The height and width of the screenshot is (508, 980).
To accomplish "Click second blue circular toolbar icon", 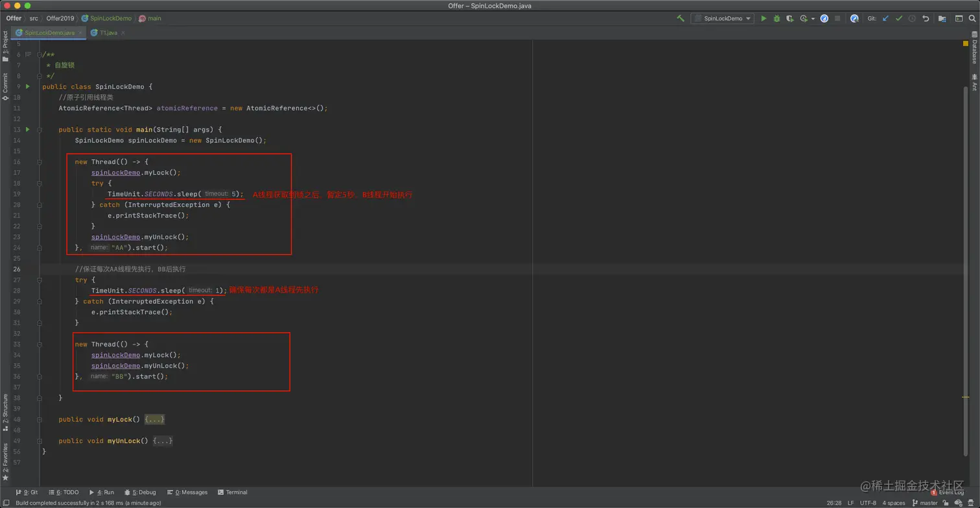I will [x=854, y=19].
